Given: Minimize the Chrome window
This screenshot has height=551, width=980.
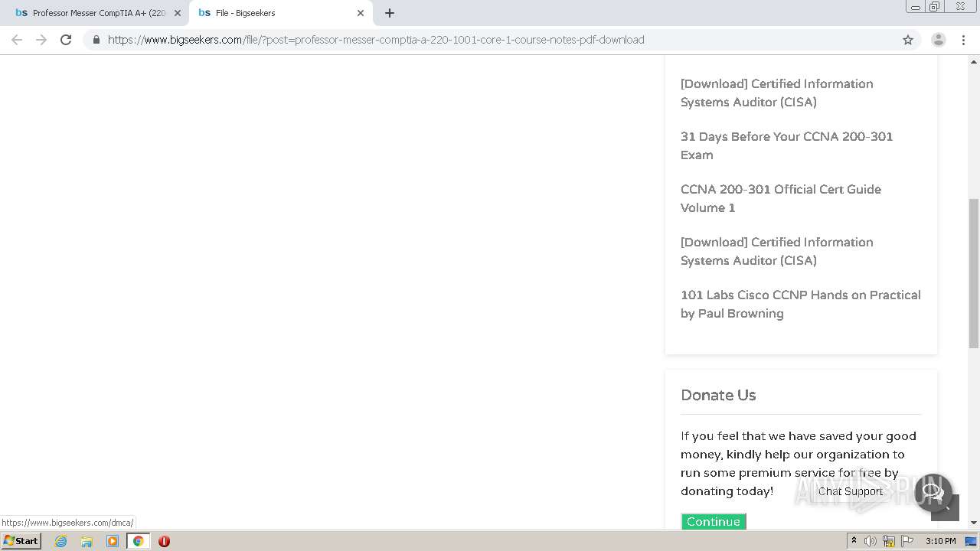Looking at the screenshot, I should coord(916,7).
